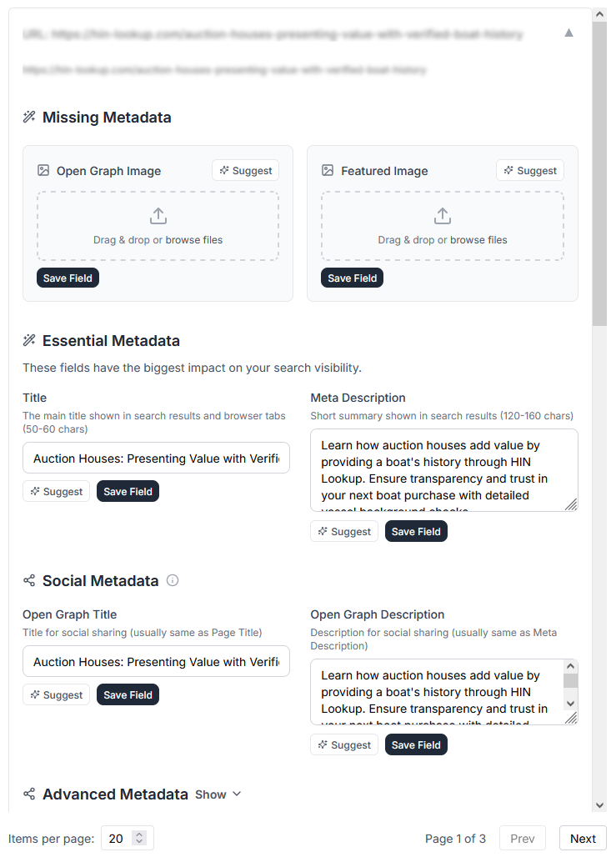The height and width of the screenshot is (862, 616).
Task: Browse files for the Featured Image
Action: point(478,239)
